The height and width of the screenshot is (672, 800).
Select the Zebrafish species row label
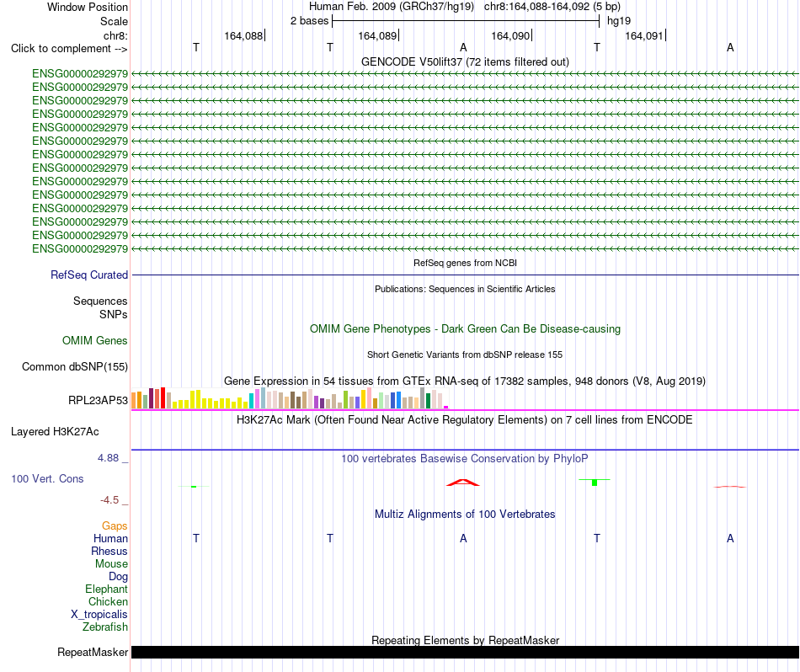point(105,627)
